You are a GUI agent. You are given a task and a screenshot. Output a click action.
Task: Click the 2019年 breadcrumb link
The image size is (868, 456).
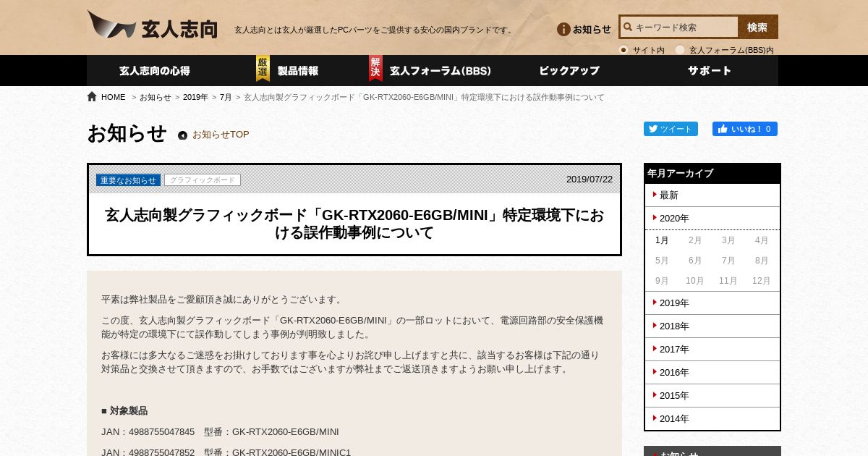(x=195, y=97)
